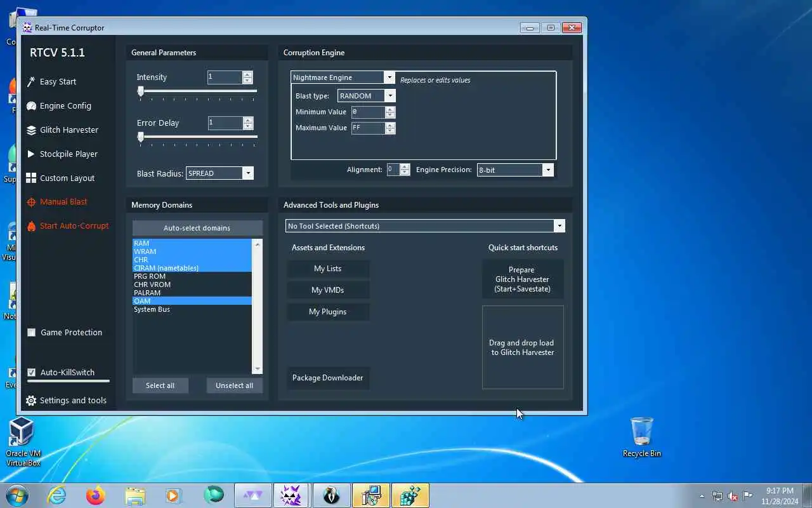Launch Firefox from taskbar
Viewport: 812px width, 508px height.
coord(96,495)
